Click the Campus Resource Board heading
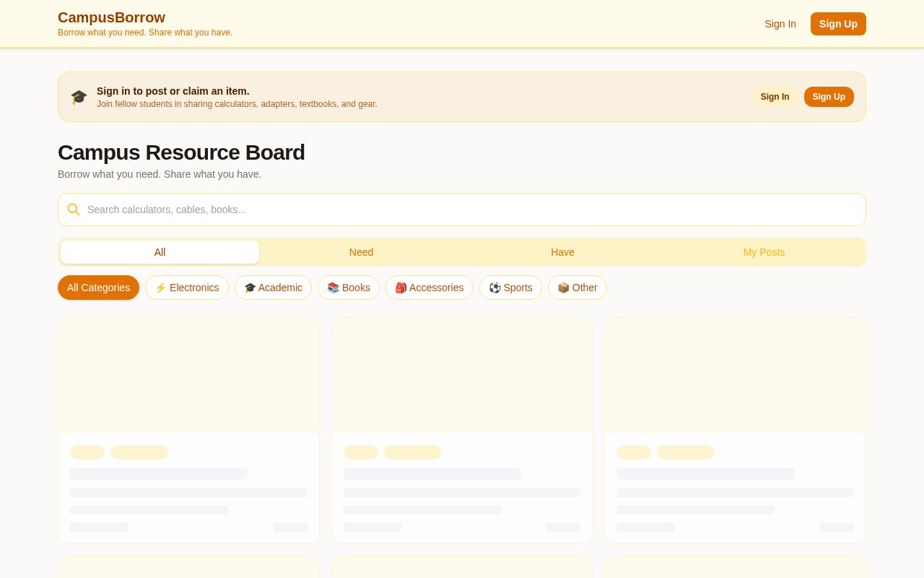 pyautogui.click(x=181, y=152)
